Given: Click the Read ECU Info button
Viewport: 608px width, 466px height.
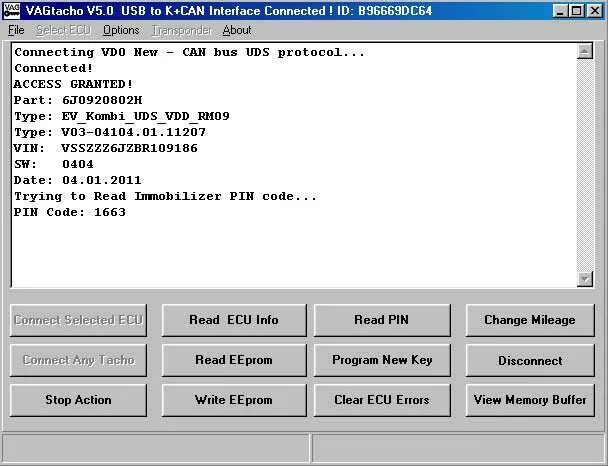Looking at the screenshot, I should pos(234,320).
